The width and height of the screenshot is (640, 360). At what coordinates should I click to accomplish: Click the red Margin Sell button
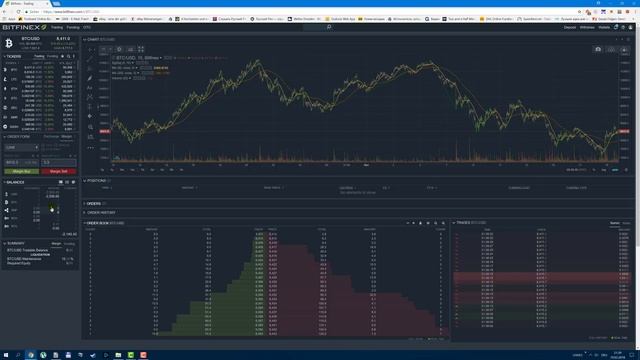(58, 171)
